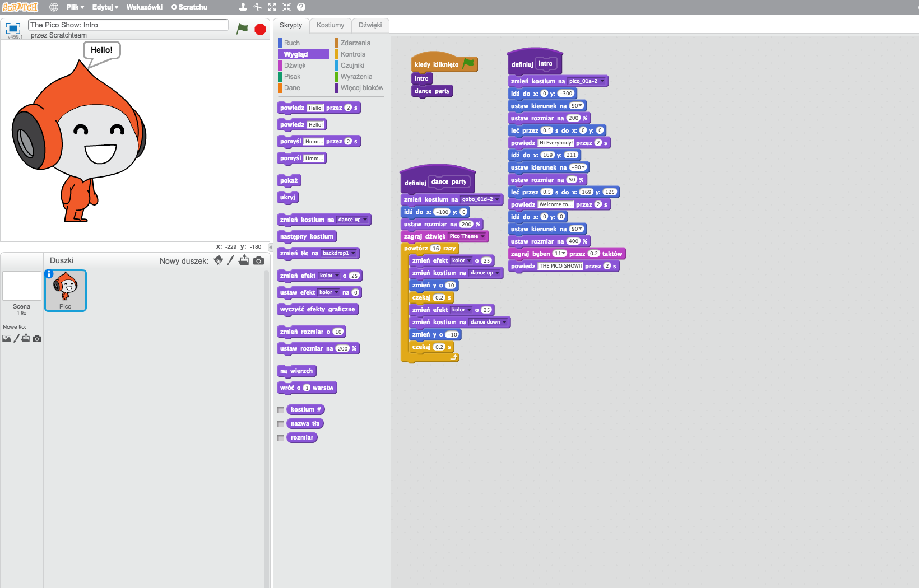
Task: Click the red stop sign
Action: pos(260,29)
